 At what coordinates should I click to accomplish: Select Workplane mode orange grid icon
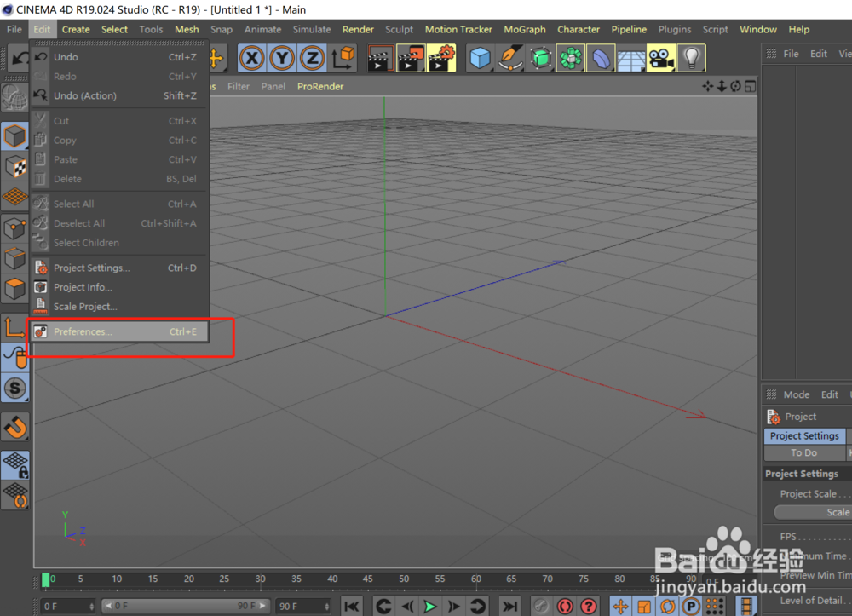(x=14, y=197)
